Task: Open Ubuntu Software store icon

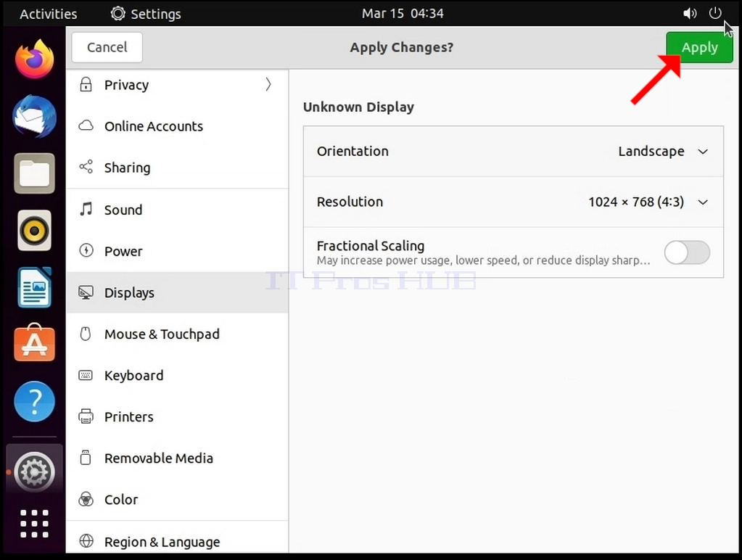Action: pyautogui.click(x=34, y=343)
